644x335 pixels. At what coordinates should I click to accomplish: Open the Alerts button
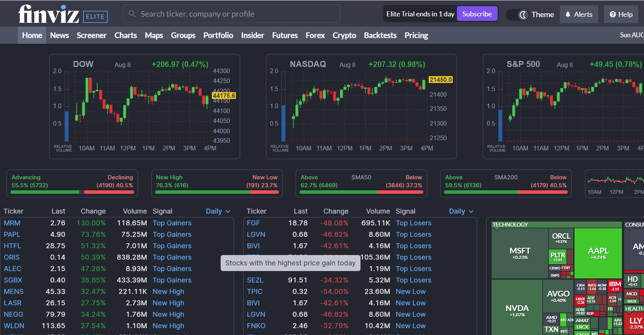[579, 14]
